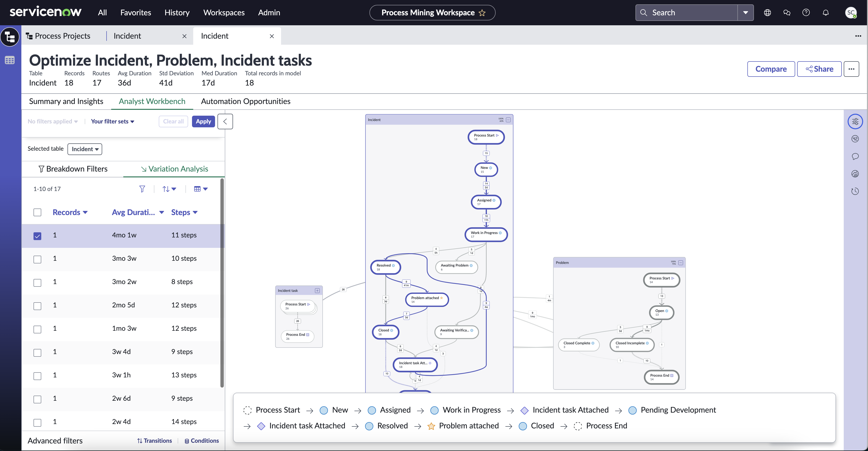Click the Clear all button

pyautogui.click(x=174, y=121)
